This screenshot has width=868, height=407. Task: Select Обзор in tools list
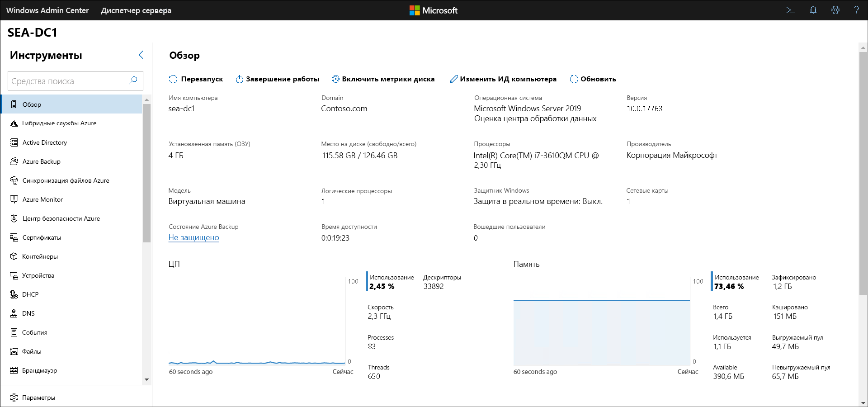tap(72, 104)
